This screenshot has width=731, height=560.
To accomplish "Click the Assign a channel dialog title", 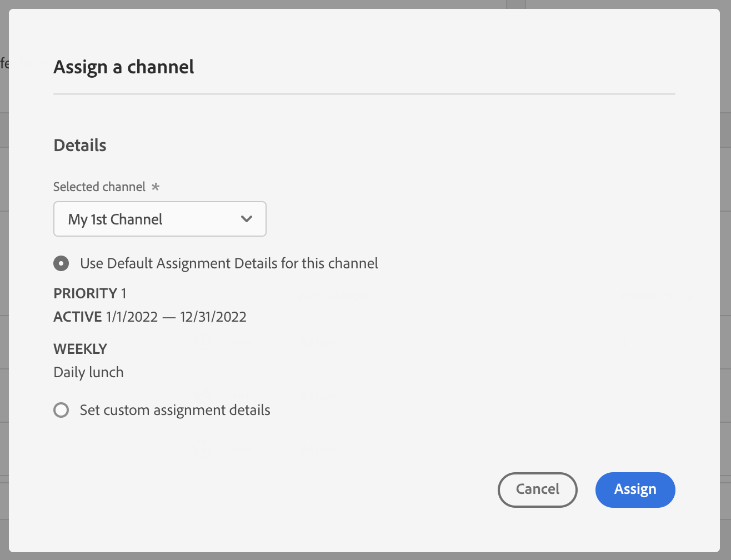I will (x=124, y=67).
